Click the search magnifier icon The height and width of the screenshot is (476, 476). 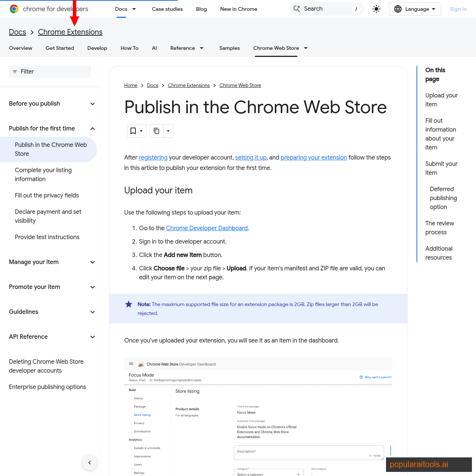297,9
